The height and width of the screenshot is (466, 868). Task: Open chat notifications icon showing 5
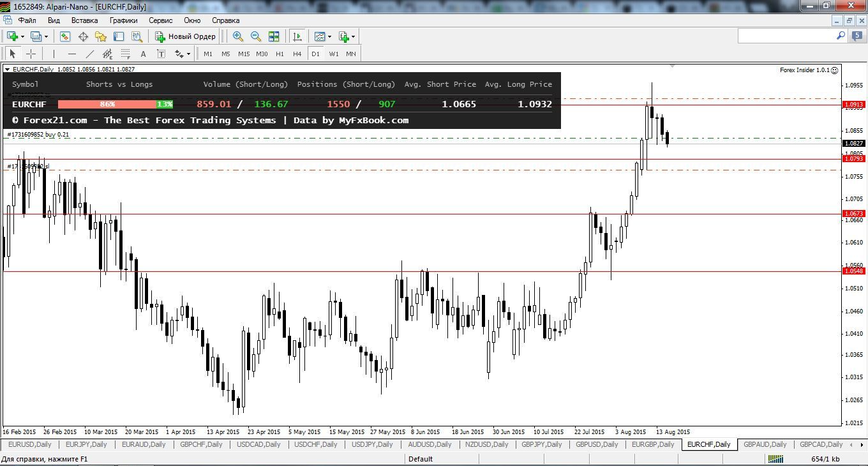(x=857, y=36)
